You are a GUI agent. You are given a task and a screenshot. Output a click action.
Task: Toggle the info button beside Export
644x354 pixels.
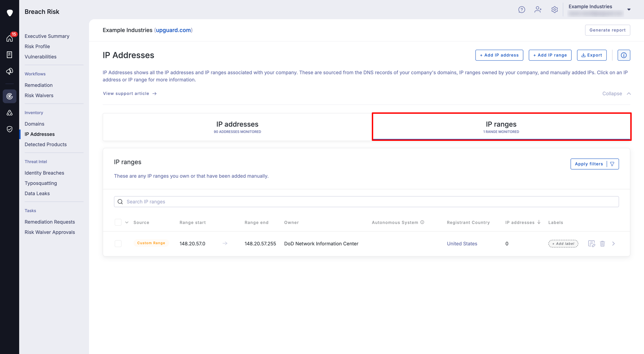(x=624, y=55)
